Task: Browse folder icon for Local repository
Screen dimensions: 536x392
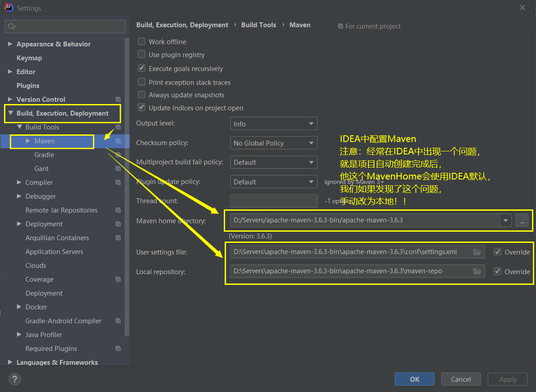Action: click(x=477, y=271)
